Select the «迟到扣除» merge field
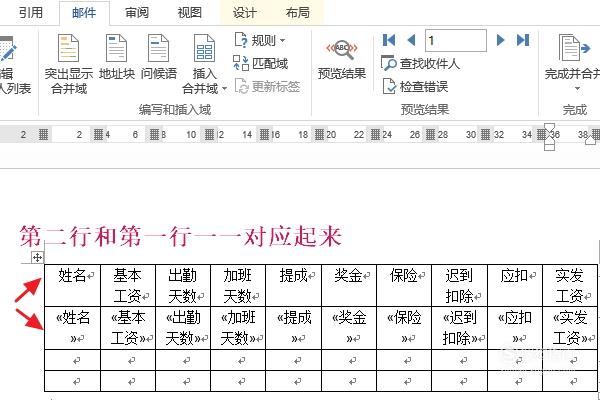 [460, 327]
